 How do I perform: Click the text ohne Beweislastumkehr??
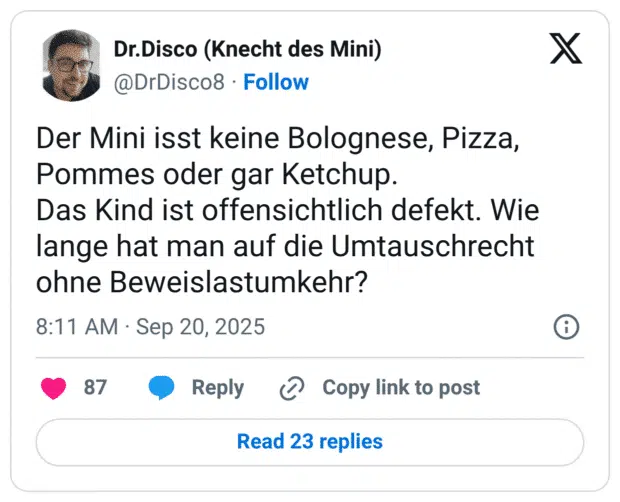point(201,283)
